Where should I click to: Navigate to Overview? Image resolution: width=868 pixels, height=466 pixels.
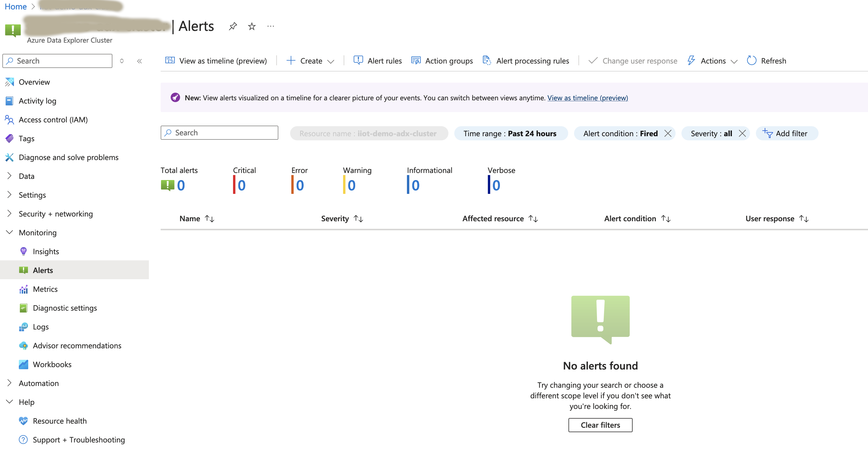pos(34,82)
